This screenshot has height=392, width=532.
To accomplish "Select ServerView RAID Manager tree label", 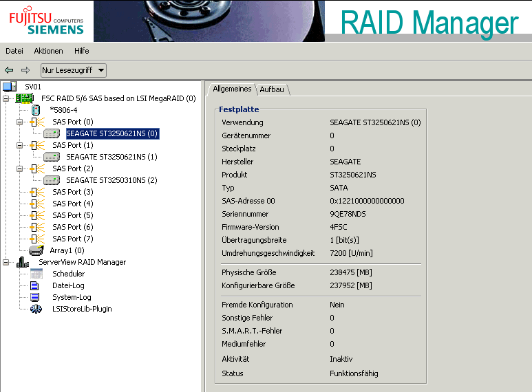I will (83, 262).
